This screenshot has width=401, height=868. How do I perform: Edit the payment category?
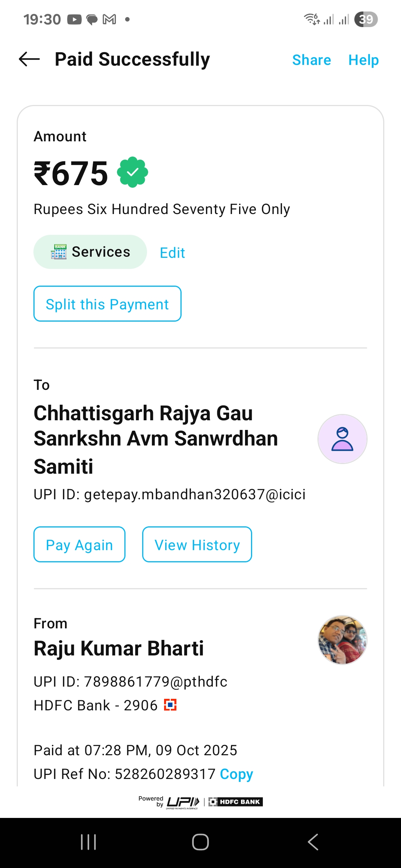point(172,253)
